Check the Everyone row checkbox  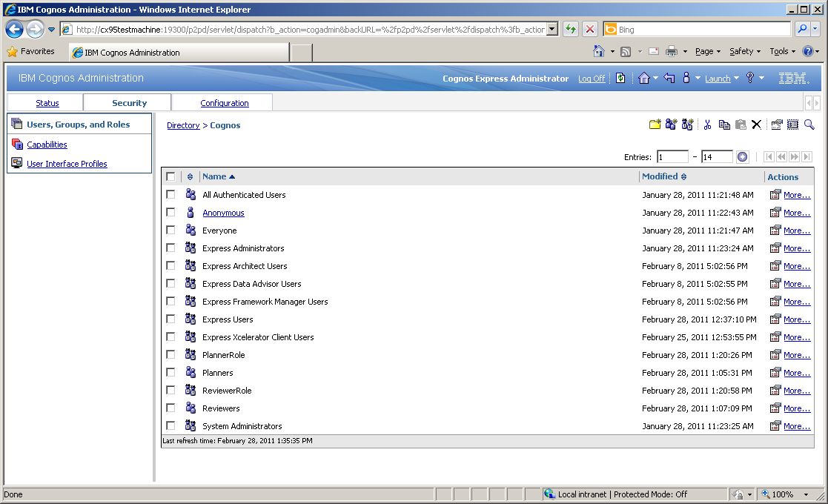(170, 230)
